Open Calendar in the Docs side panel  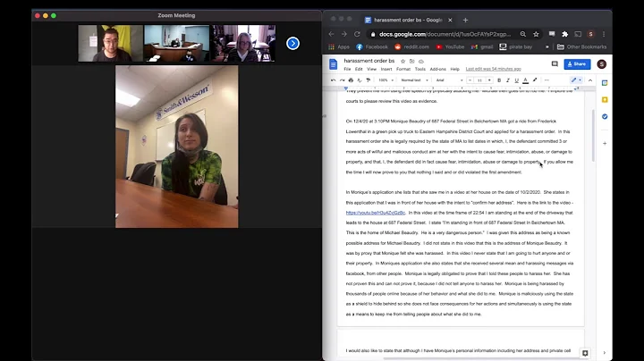(605, 83)
